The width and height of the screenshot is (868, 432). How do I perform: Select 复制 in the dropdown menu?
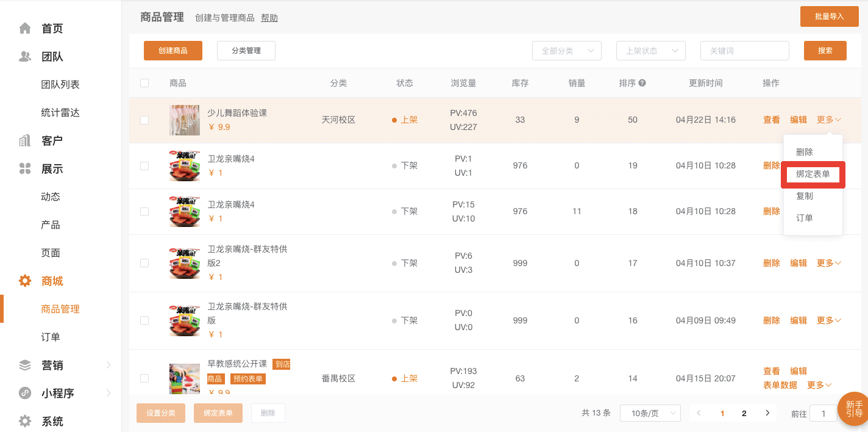click(805, 196)
